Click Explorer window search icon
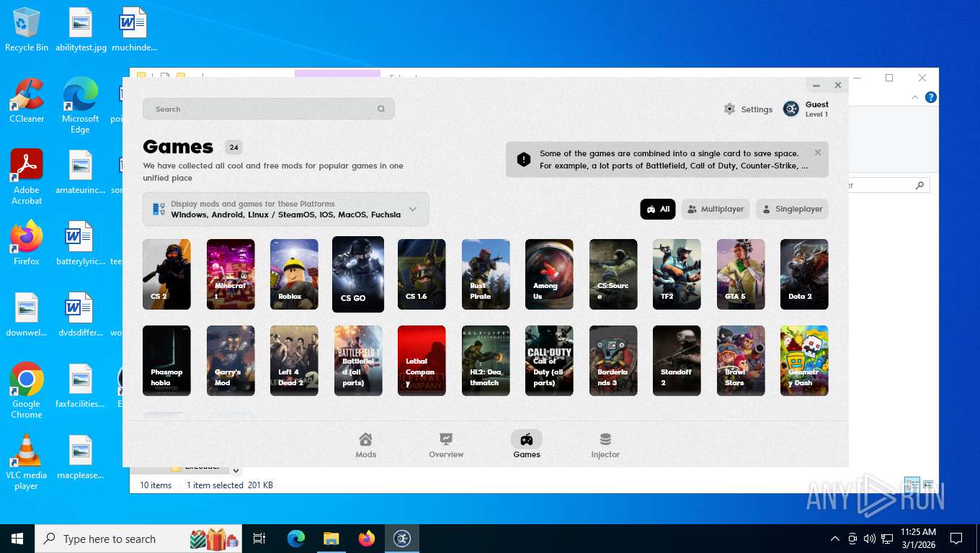This screenshot has height=553, width=980. click(x=919, y=185)
